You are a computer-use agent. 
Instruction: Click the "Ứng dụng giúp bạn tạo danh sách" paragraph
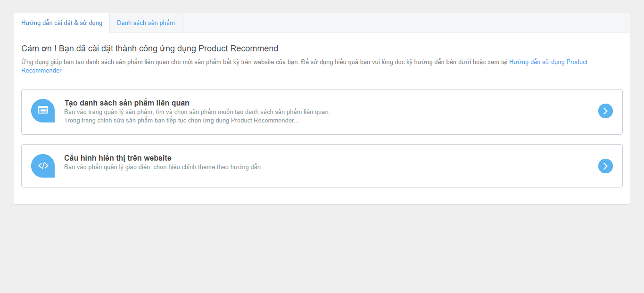tap(264, 62)
